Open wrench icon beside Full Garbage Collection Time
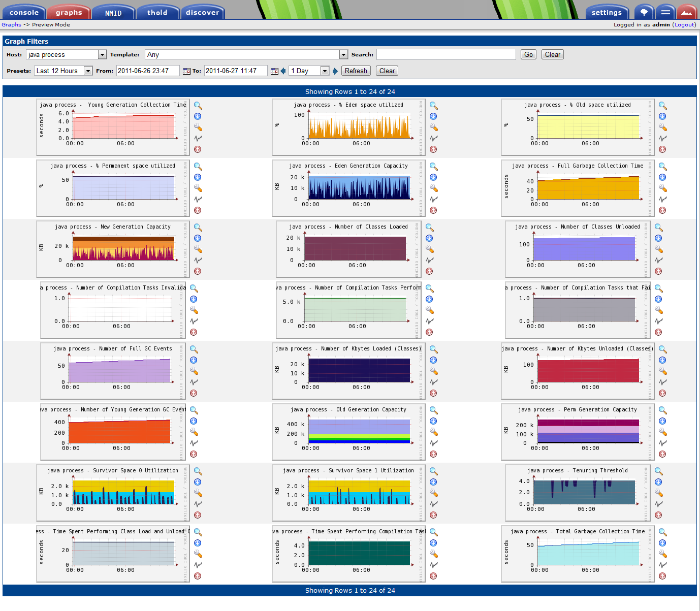Image resolution: width=700 pixels, height=611 pixels. point(663,188)
